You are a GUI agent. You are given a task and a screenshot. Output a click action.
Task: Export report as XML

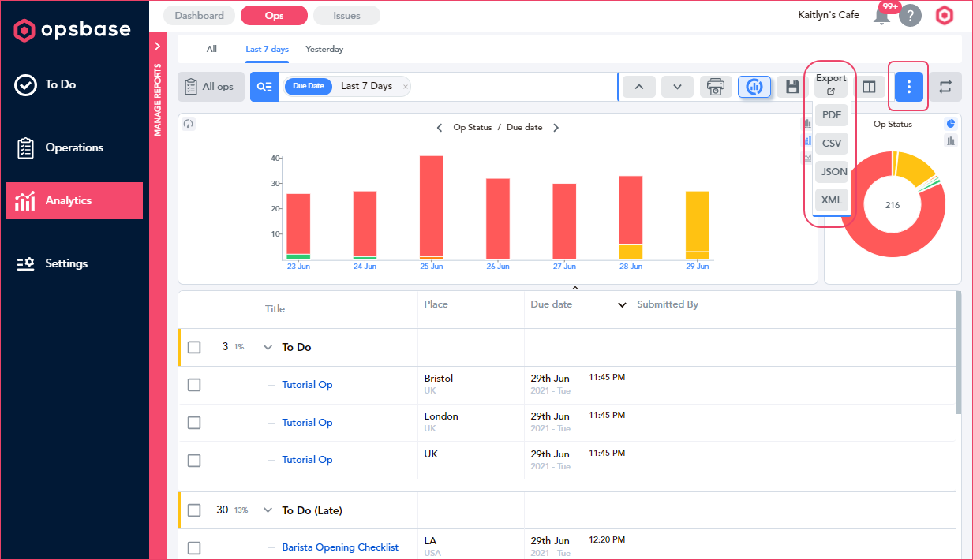(832, 200)
